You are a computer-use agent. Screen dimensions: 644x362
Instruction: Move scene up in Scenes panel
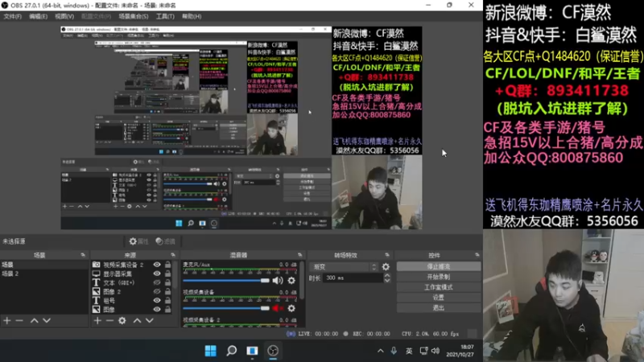[35, 320]
